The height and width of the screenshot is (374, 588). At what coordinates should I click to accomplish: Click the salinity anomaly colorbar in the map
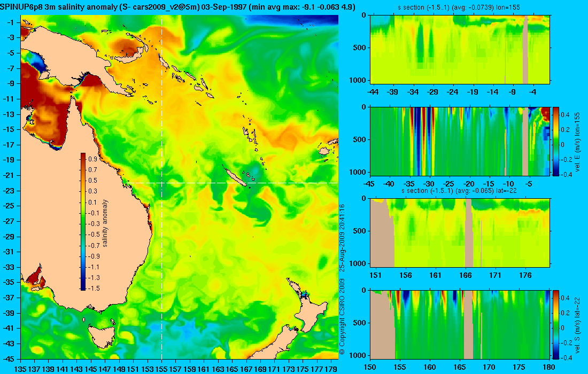(x=83, y=222)
